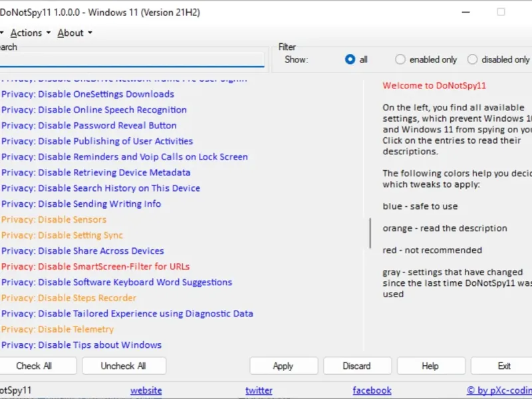This screenshot has width=532, height=399.
Task: Open the pXc-coding copyright link
Action: coord(499,390)
